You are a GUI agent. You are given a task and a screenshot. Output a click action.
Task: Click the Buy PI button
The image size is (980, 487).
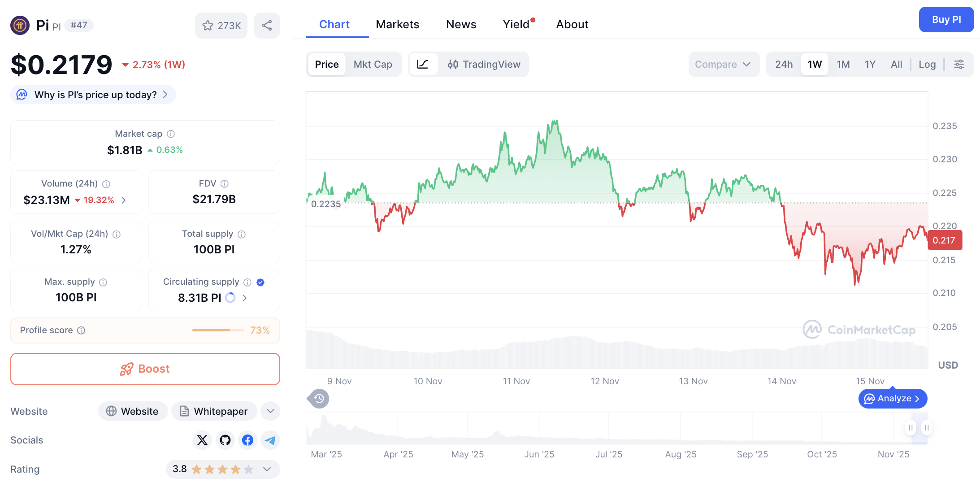coord(946,19)
